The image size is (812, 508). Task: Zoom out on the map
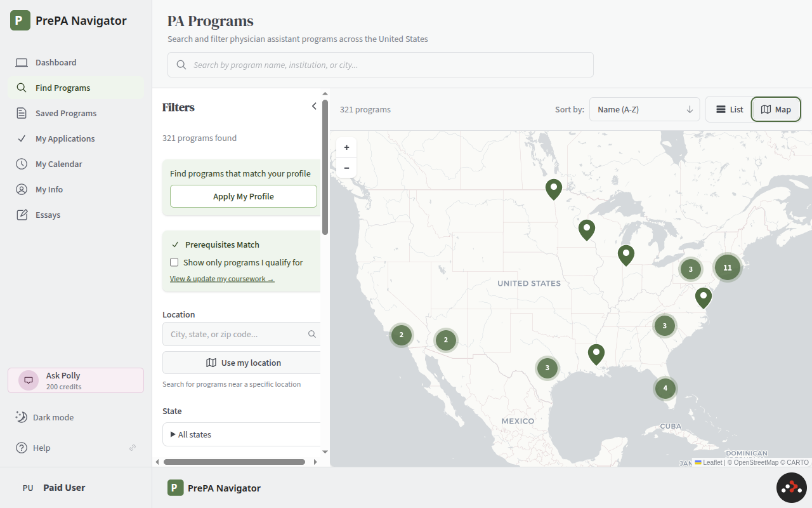coord(346,168)
